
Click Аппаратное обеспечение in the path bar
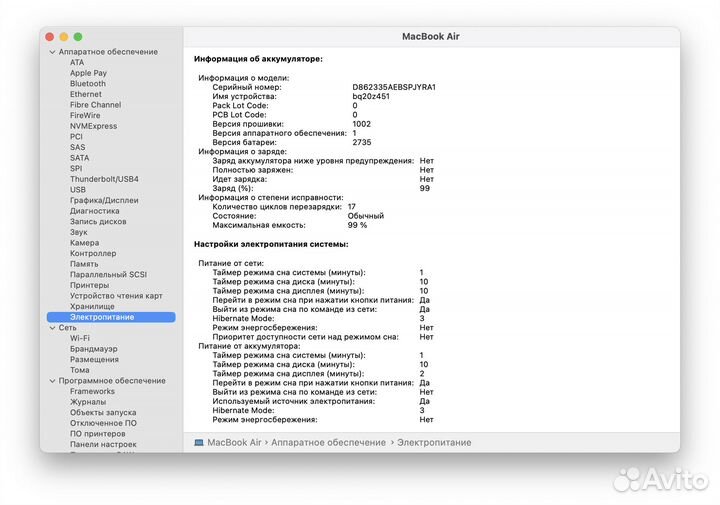click(x=328, y=443)
